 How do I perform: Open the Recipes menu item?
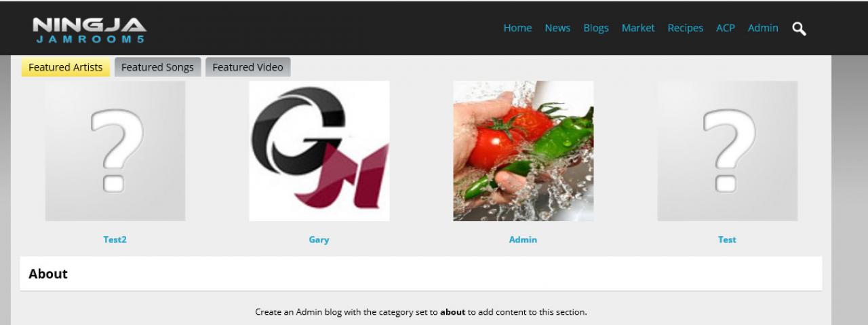coord(685,28)
